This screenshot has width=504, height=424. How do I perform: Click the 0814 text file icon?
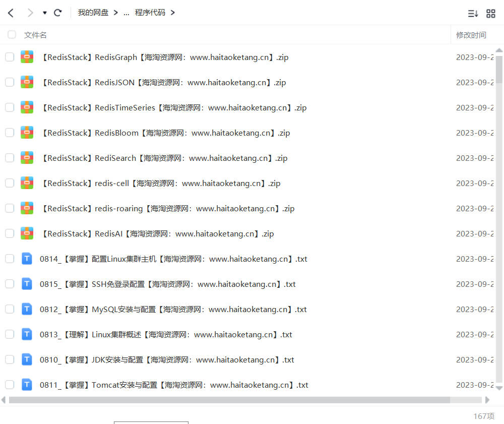click(27, 259)
